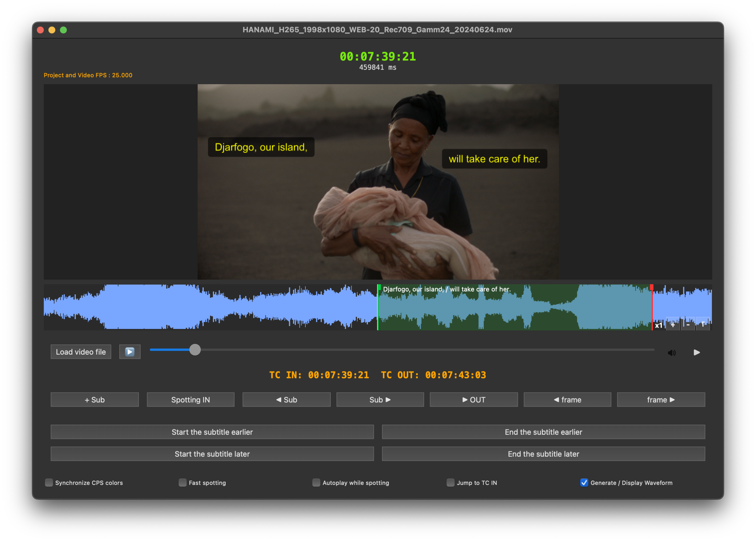Image resolution: width=756 pixels, height=542 pixels.
Task: Zoom in the waveform with plus button
Action: coord(673,324)
